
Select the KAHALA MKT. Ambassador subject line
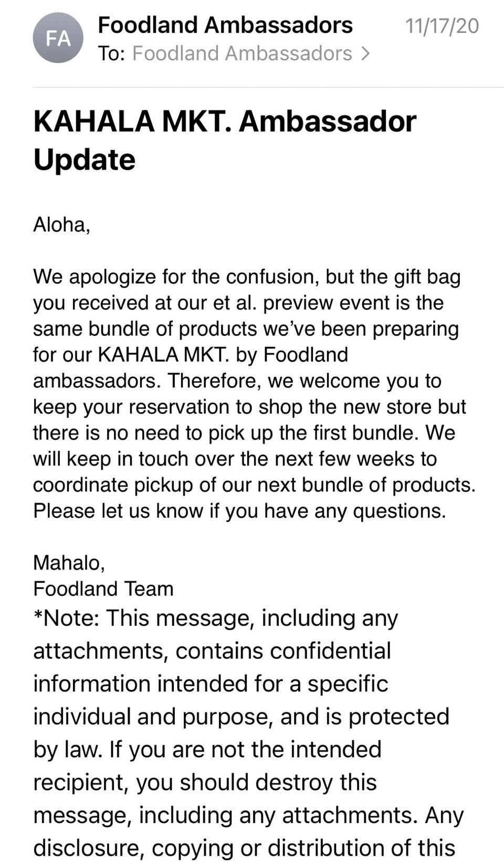point(225,121)
